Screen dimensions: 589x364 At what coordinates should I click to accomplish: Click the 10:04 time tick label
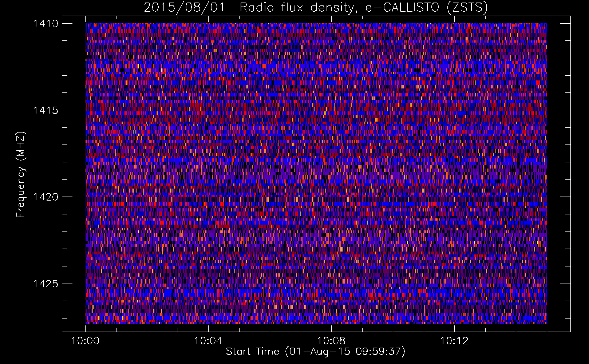(208, 341)
